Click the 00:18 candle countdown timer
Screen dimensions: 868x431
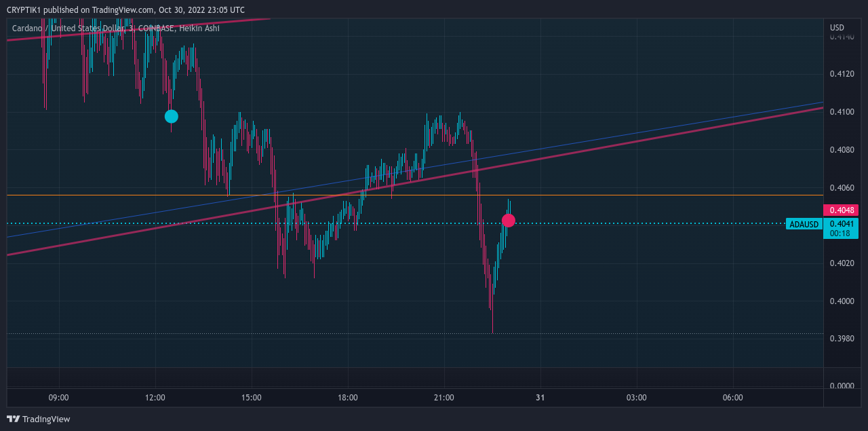point(841,233)
